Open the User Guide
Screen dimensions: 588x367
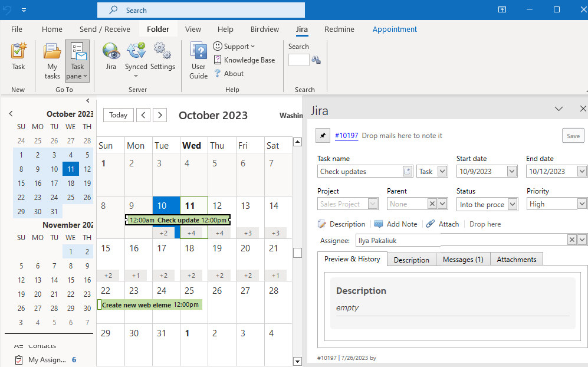tap(198, 61)
